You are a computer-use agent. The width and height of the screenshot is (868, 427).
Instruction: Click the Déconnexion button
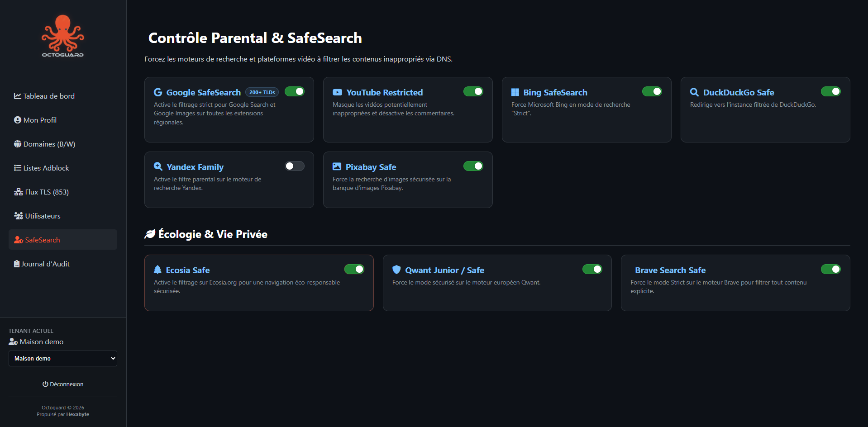point(63,384)
